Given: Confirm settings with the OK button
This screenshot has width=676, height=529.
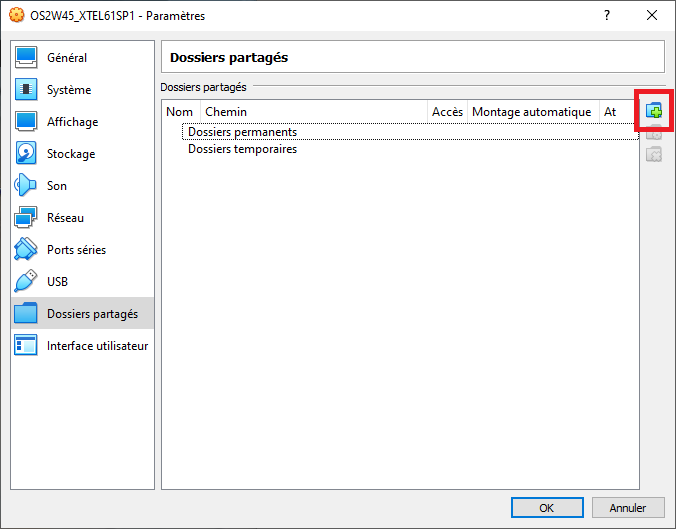Looking at the screenshot, I should point(546,508).
